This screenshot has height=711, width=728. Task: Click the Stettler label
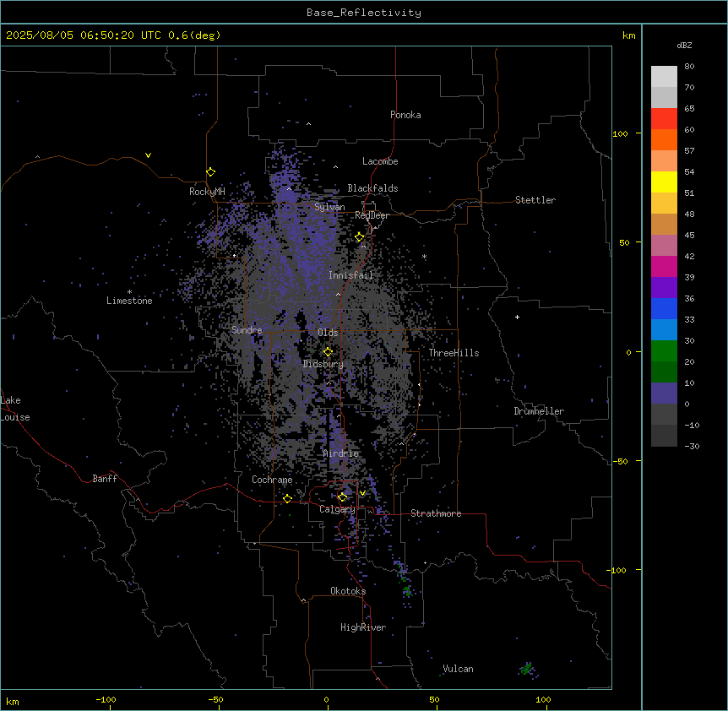pos(535,200)
